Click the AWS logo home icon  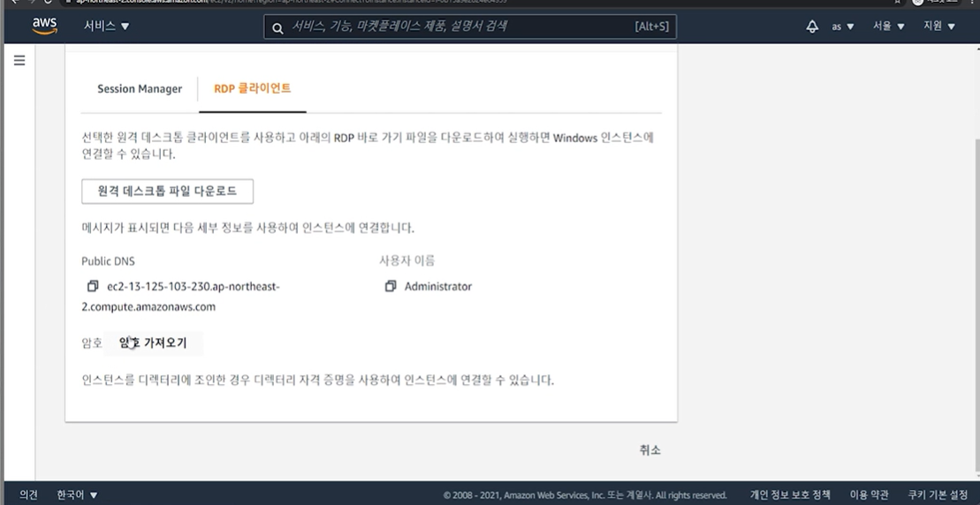click(45, 26)
